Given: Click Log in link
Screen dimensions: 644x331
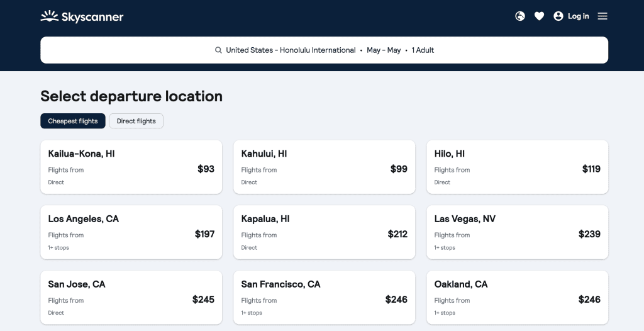Looking at the screenshot, I should pos(579,16).
